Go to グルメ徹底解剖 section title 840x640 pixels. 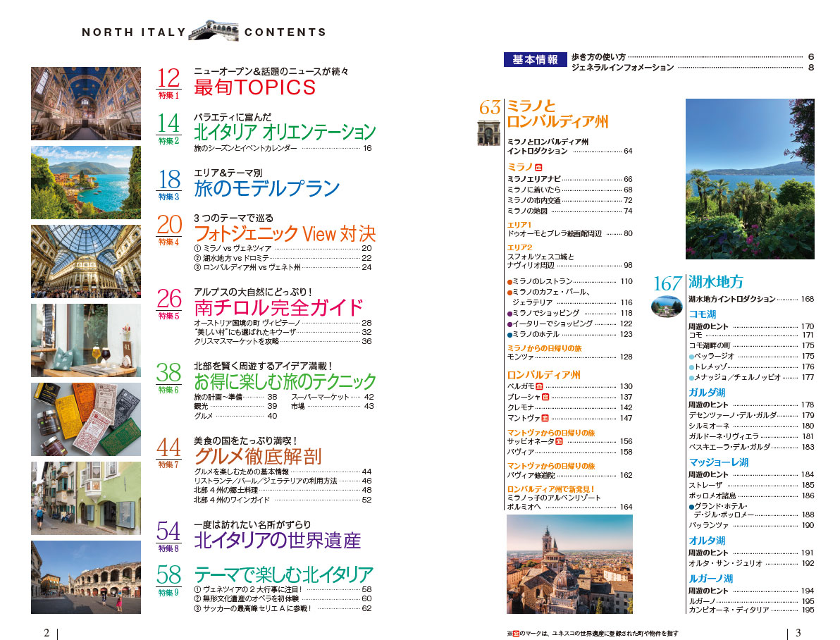pyautogui.click(x=258, y=457)
